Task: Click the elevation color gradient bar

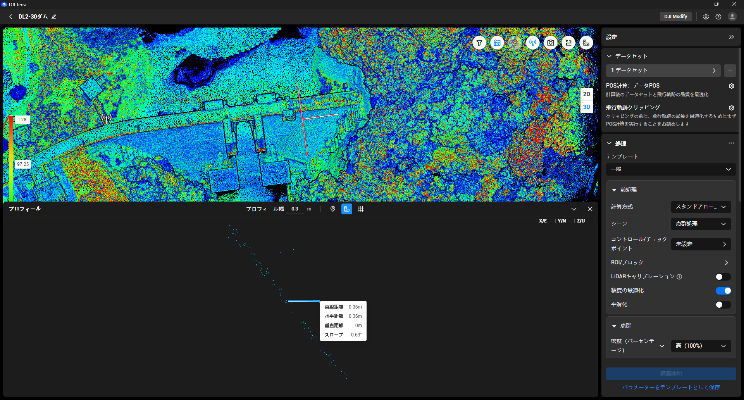Action: point(10,158)
